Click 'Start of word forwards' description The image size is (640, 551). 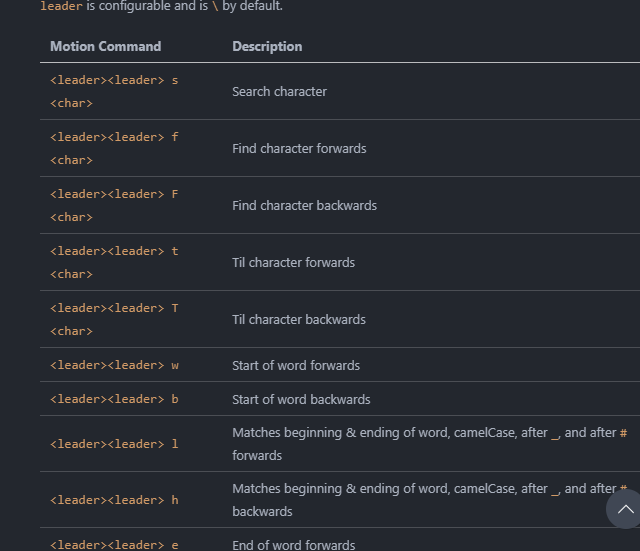click(x=296, y=365)
